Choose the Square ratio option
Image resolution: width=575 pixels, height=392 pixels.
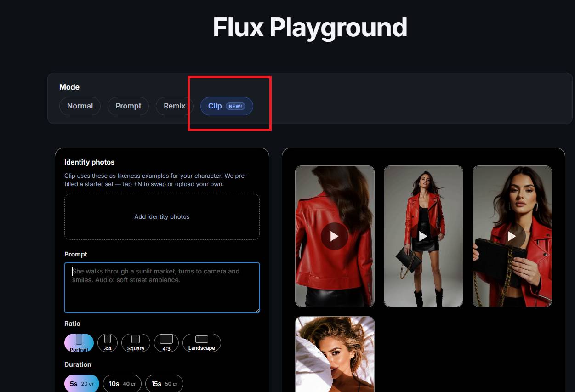click(136, 343)
